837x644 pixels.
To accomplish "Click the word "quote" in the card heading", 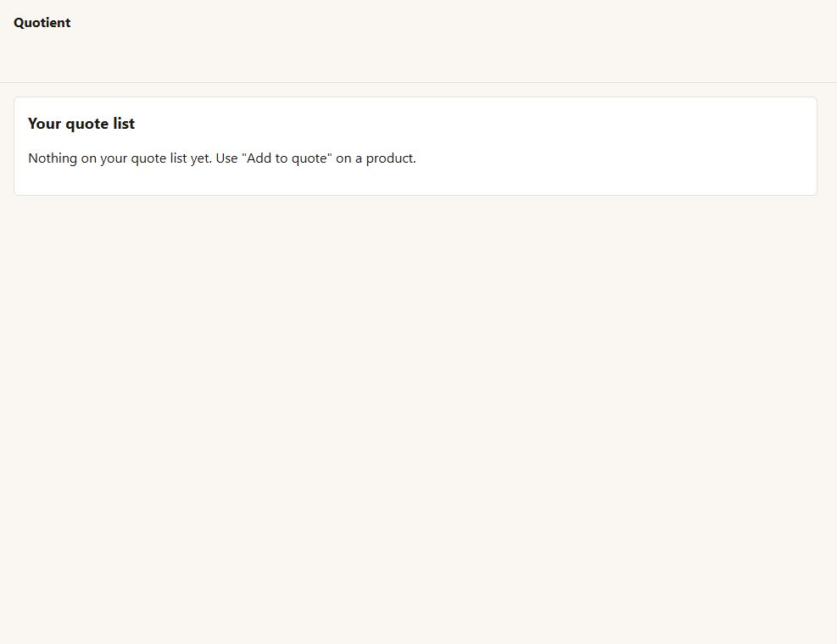I will click(x=87, y=124).
